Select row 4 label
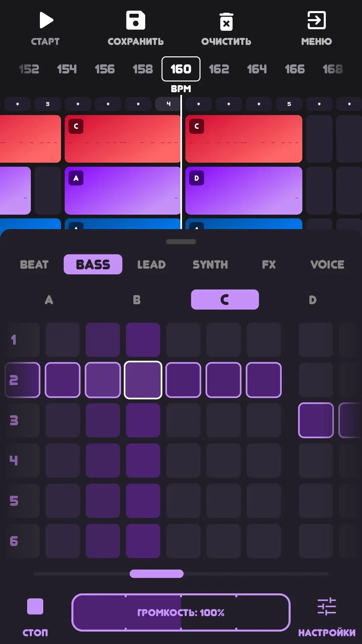The width and height of the screenshot is (362, 644). pyautogui.click(x=14, y=461)
